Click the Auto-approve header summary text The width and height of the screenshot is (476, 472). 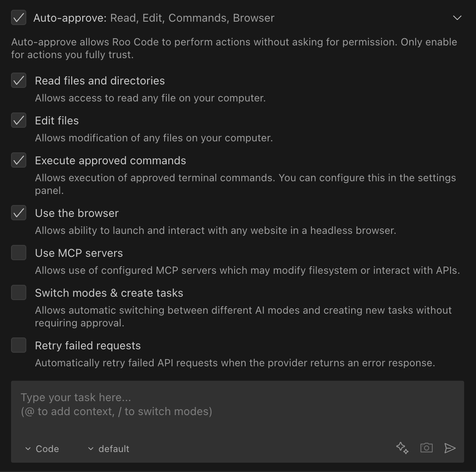pos(154,18)
